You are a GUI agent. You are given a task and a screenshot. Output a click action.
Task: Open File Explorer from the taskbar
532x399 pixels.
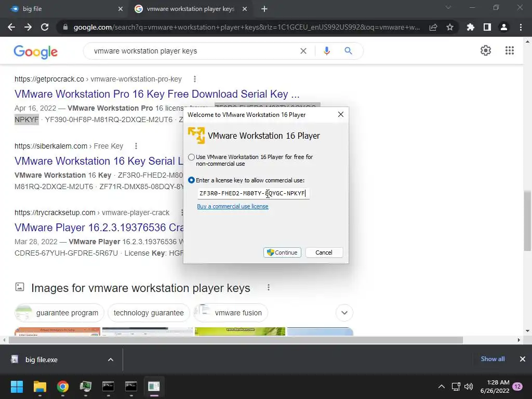coord(40,387)
